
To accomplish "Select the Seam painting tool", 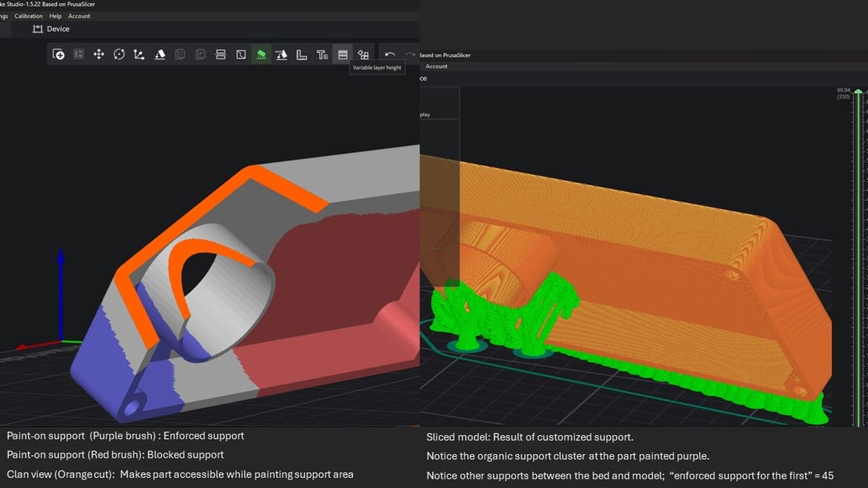I will [281, 54].
